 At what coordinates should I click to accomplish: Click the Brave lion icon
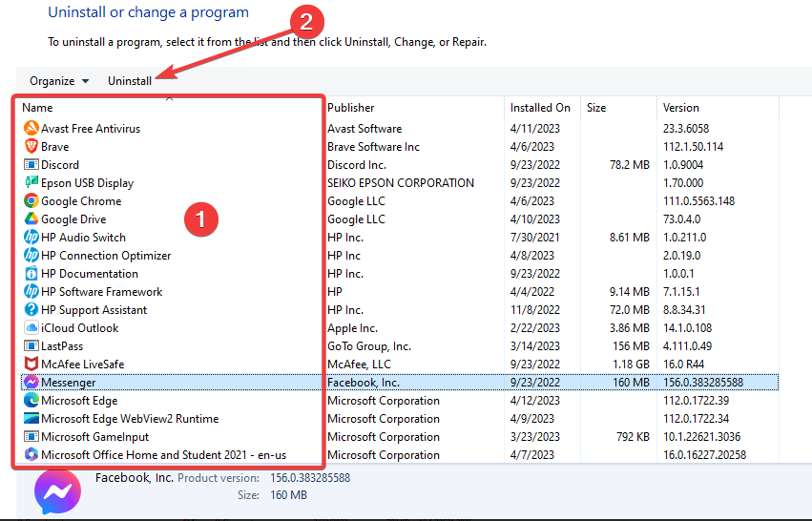(31, 146)
